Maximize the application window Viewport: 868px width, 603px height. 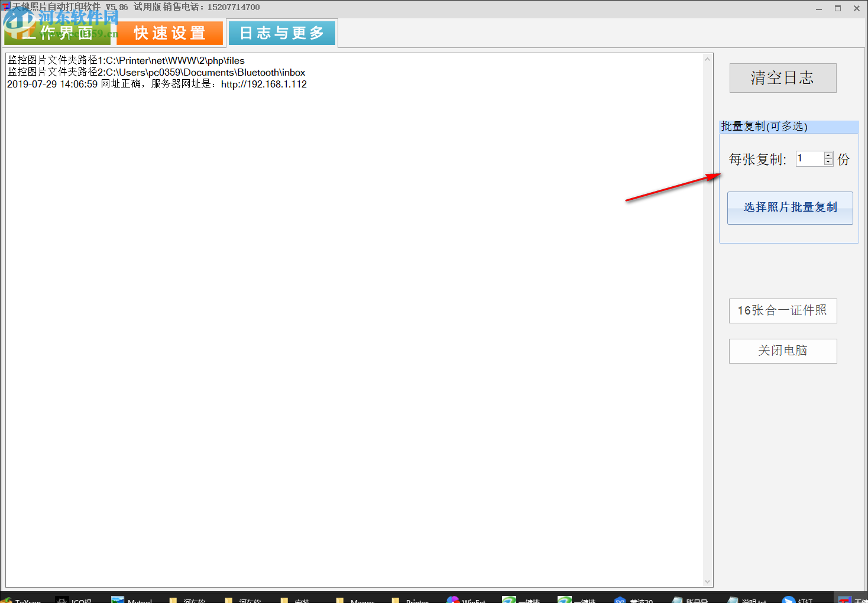pos(838,8)
